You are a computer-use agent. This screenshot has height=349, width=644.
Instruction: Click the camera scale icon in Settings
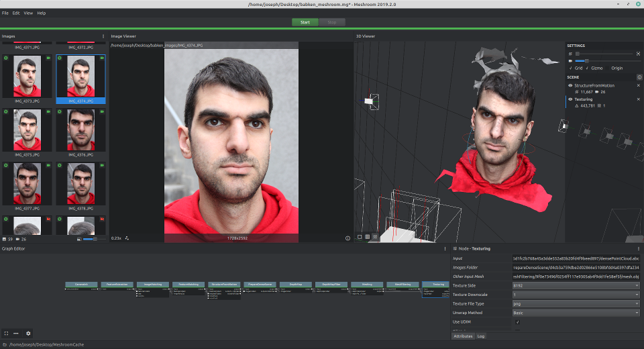point(570,61)
